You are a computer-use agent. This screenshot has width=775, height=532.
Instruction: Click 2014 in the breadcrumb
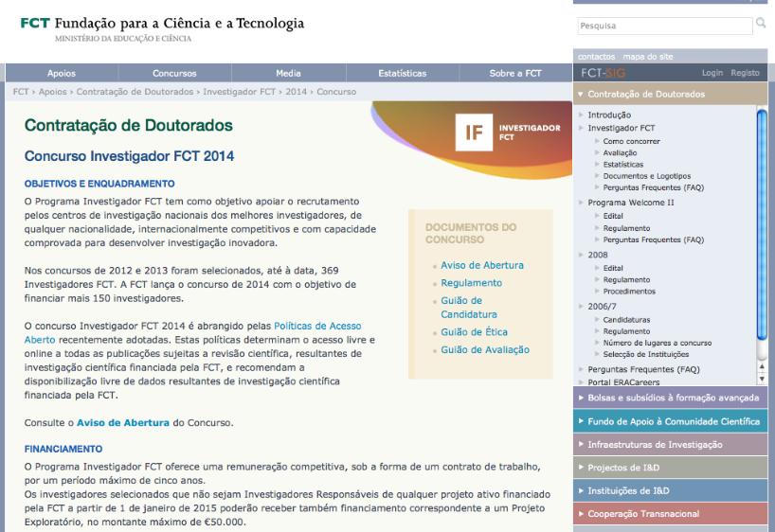296,92
